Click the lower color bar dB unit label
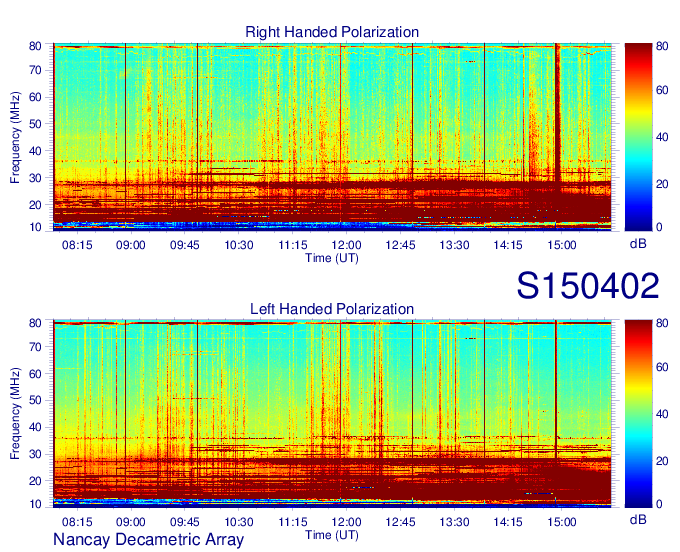The width and height of the screenshot is (680, 552). pos(638,520)
